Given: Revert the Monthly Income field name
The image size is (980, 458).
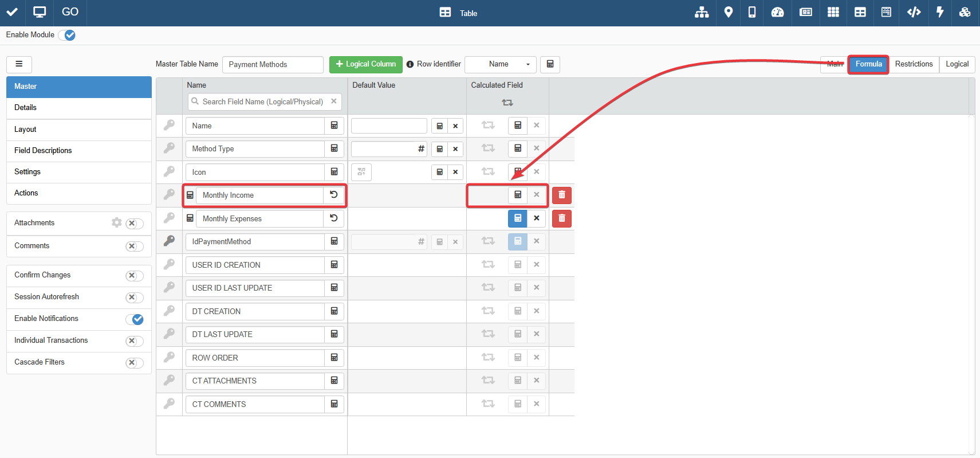Looking at the screenshot, I should pos(334,195).
